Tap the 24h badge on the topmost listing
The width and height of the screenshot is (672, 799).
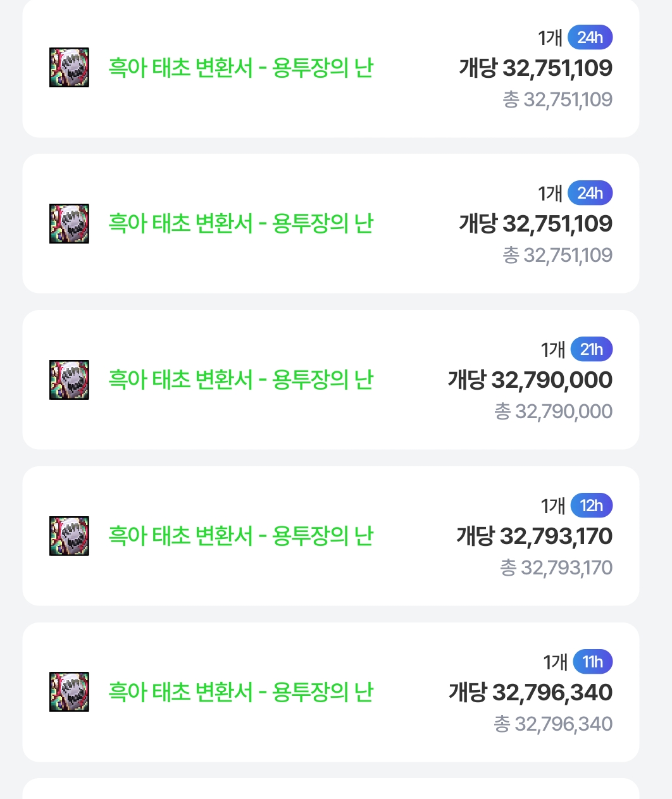click(x=590, y=37)
